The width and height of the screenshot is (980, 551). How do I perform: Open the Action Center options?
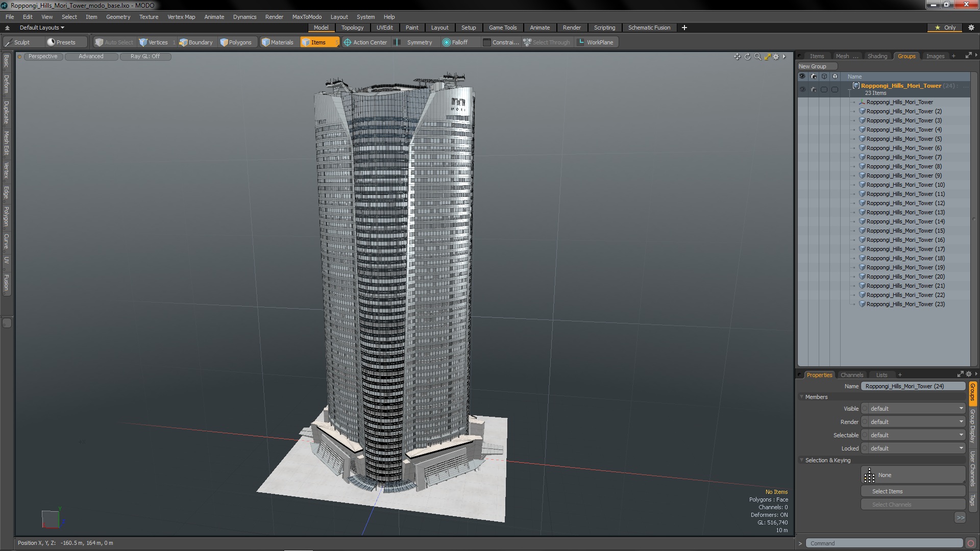pyautogui.click(x=365, y=42)
